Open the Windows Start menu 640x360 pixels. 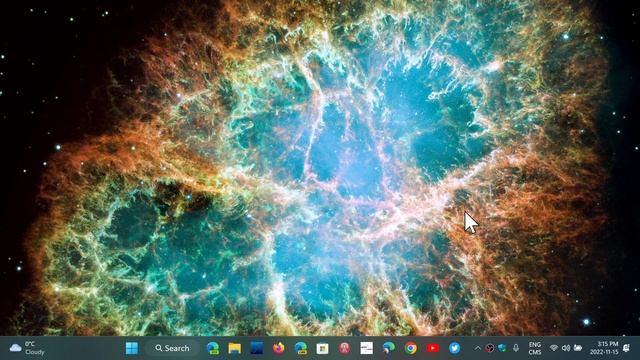coord(131,348)
